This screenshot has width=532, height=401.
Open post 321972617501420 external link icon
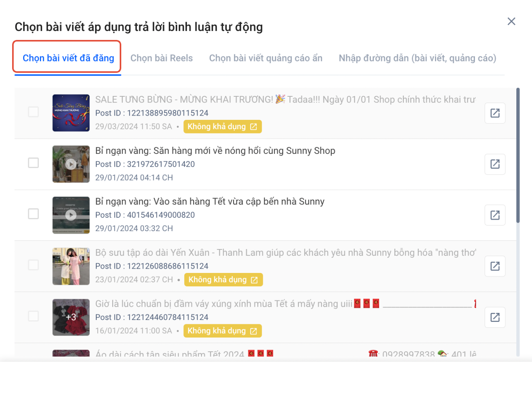(x=495, y=164)
